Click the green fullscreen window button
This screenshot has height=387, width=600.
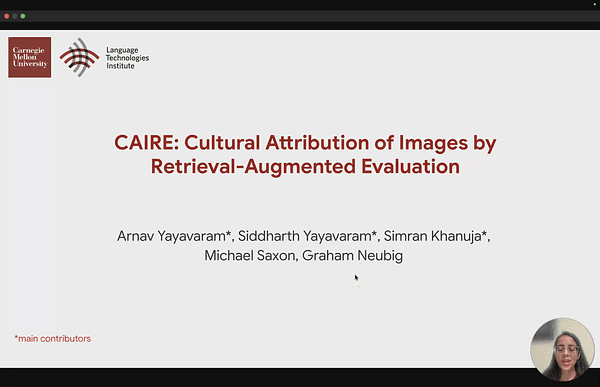23,16
